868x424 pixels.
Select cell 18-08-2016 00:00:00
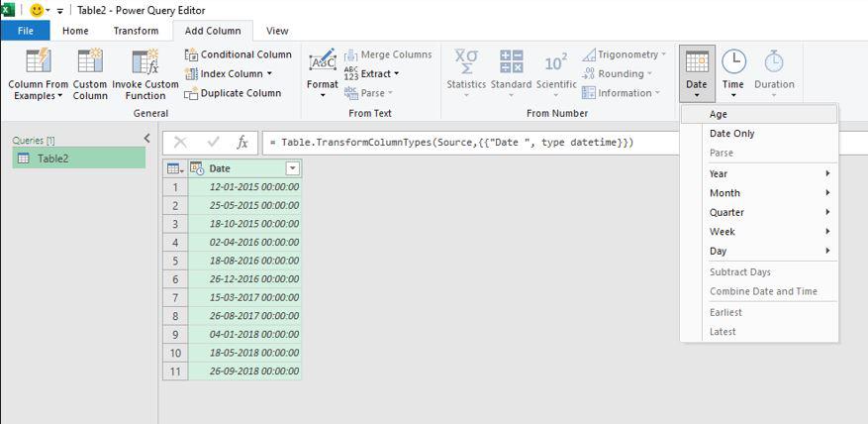(x=244, y=261)
